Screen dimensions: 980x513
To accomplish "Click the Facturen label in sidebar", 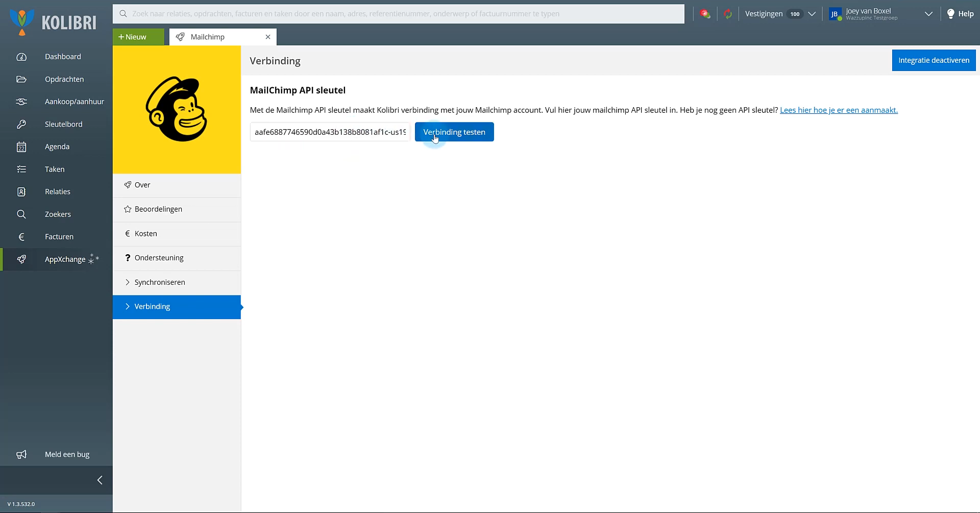I will coord(59,237).
